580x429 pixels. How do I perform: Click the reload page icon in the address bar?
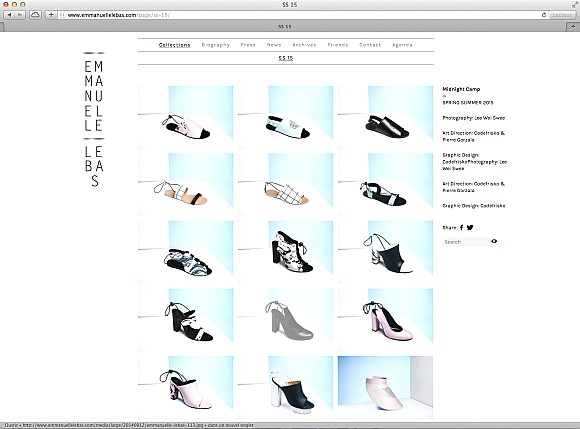coord(544,15)
